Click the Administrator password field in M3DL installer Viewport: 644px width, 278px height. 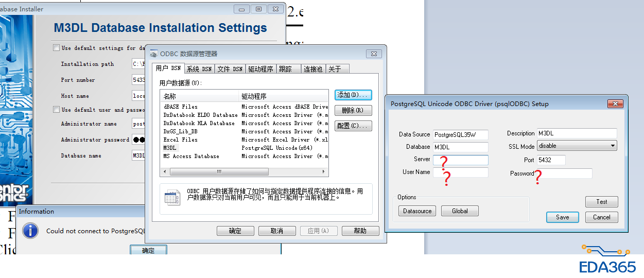point(138,140)
